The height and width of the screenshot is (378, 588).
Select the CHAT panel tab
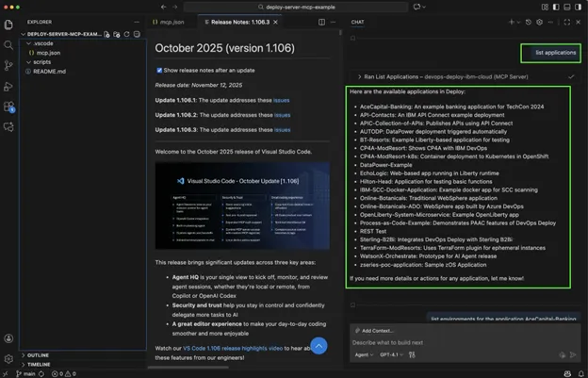[357, 22]
